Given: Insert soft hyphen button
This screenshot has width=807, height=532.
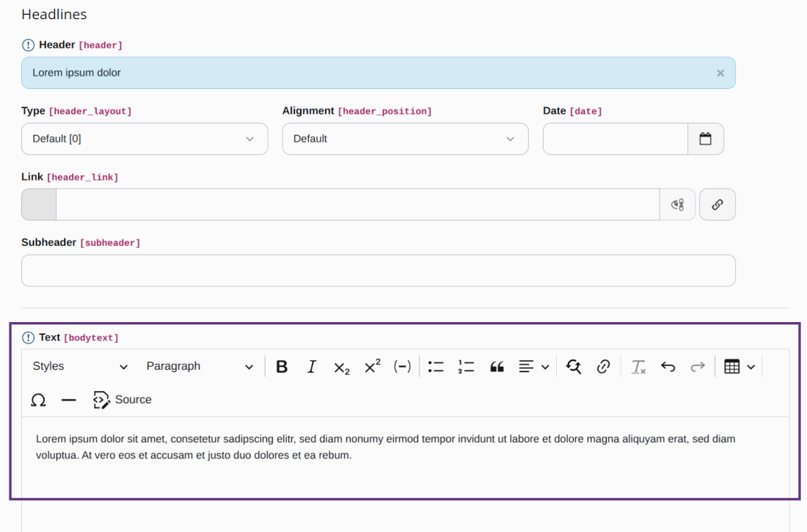Looking at the screenshot, I should coord(402,367).
